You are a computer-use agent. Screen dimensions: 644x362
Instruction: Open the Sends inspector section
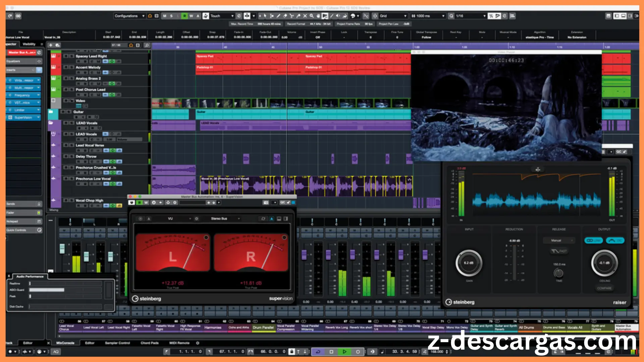pos(23,204)
